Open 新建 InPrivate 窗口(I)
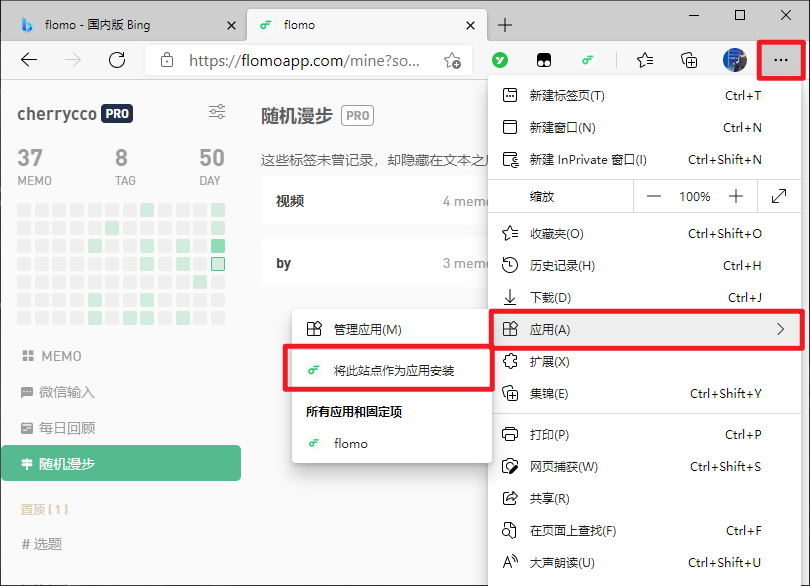The width and height of the screenshot is (810, 586). tap(646, 160)
